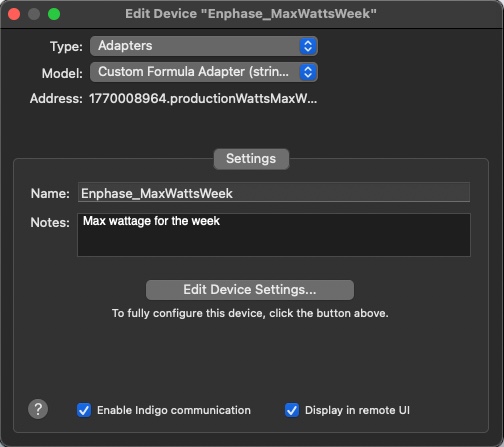Click inside the Notes text area

(x=274, y=235)
